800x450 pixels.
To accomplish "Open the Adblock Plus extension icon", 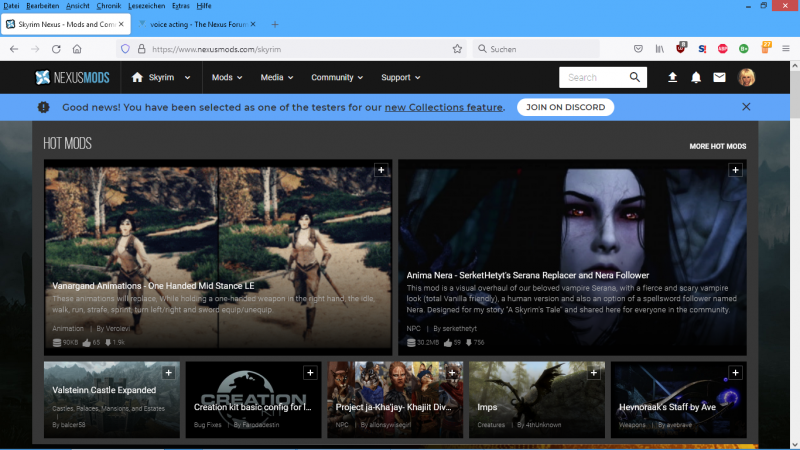I will coord(723,49).
